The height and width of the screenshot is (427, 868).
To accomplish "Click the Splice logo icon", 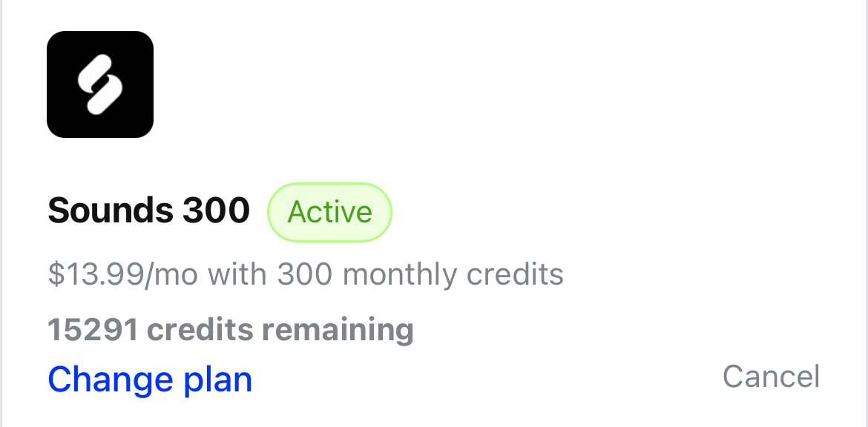I will [100, 84].
